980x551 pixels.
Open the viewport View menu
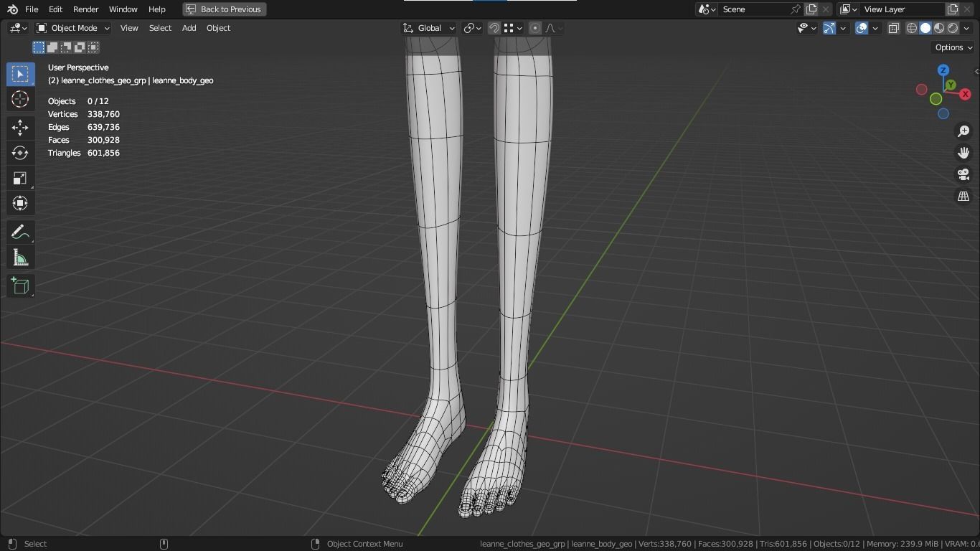[x=129, y=28]
